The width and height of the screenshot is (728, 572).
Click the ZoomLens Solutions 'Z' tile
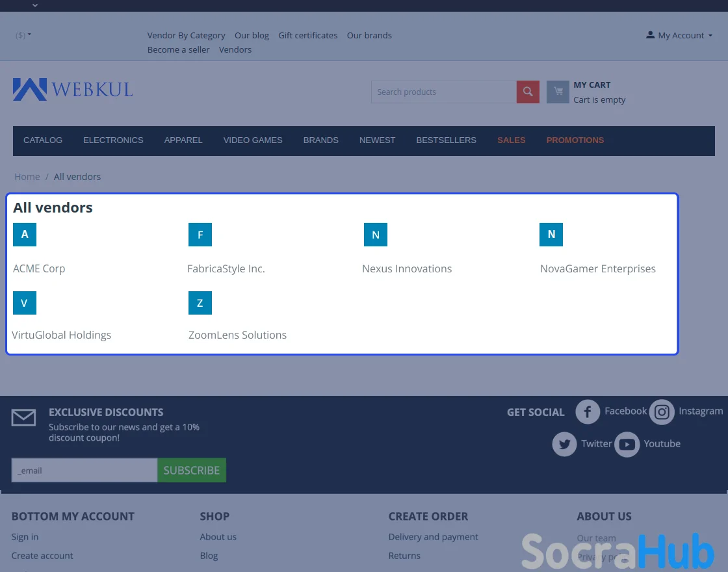[200, 303]
